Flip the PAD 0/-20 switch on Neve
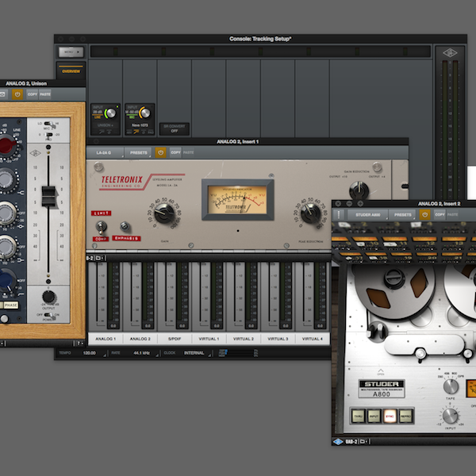This screenshot has width=476, height=476. click(48, 135)
